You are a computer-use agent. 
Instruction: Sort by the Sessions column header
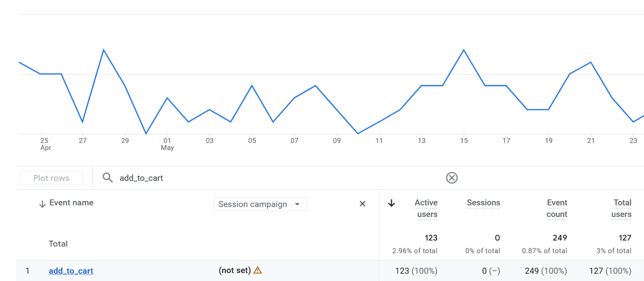pos(483,203)
